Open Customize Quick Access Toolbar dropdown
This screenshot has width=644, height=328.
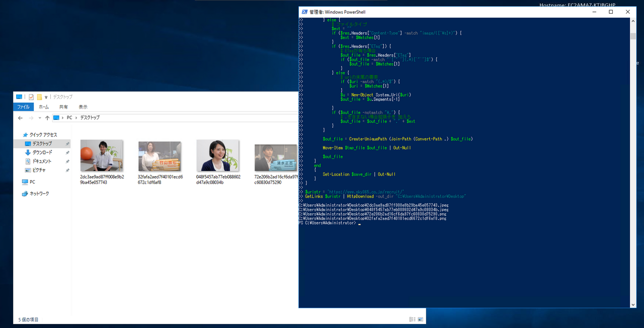[46, 97]
